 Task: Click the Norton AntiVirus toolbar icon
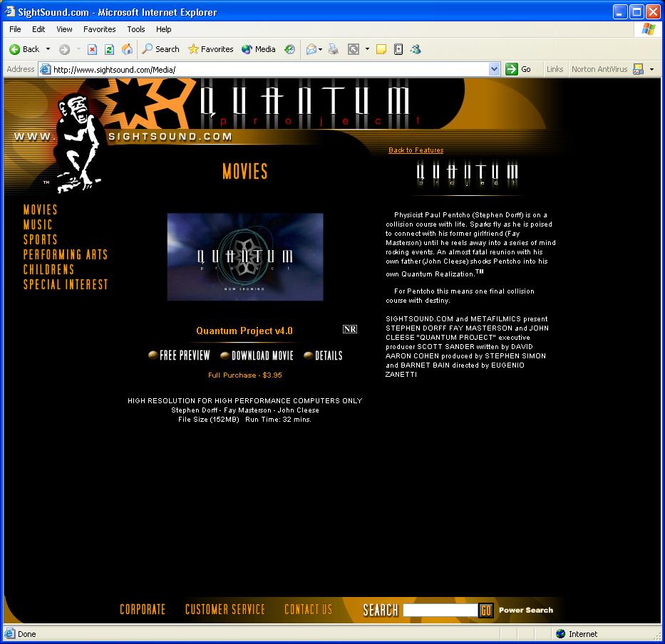[x=638, y=69]
